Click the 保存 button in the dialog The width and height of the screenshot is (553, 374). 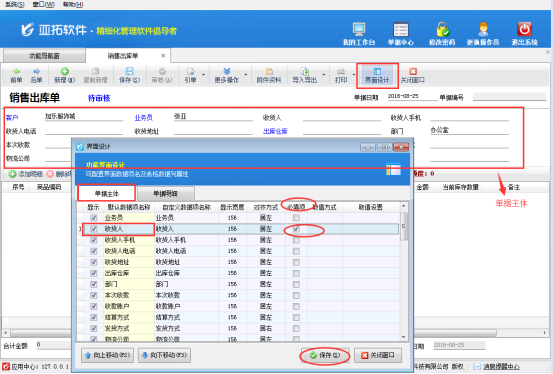click(324, 355)
